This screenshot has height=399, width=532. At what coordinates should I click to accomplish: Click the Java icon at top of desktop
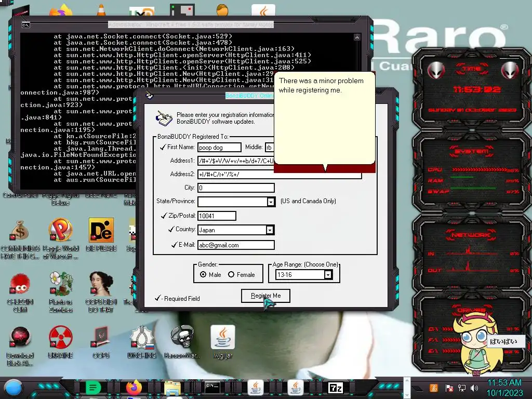[263, 10]
